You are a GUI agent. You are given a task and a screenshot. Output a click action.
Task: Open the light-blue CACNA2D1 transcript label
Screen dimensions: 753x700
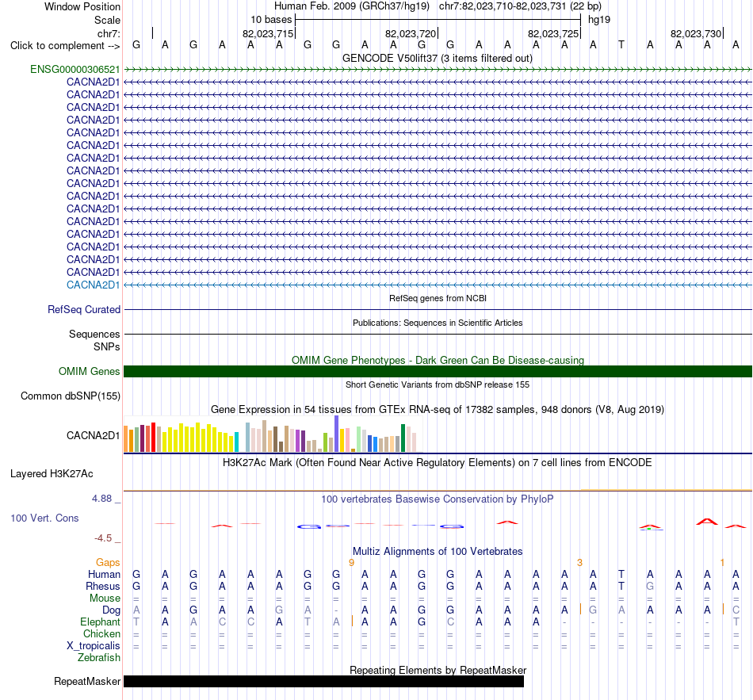click(94, 285)
